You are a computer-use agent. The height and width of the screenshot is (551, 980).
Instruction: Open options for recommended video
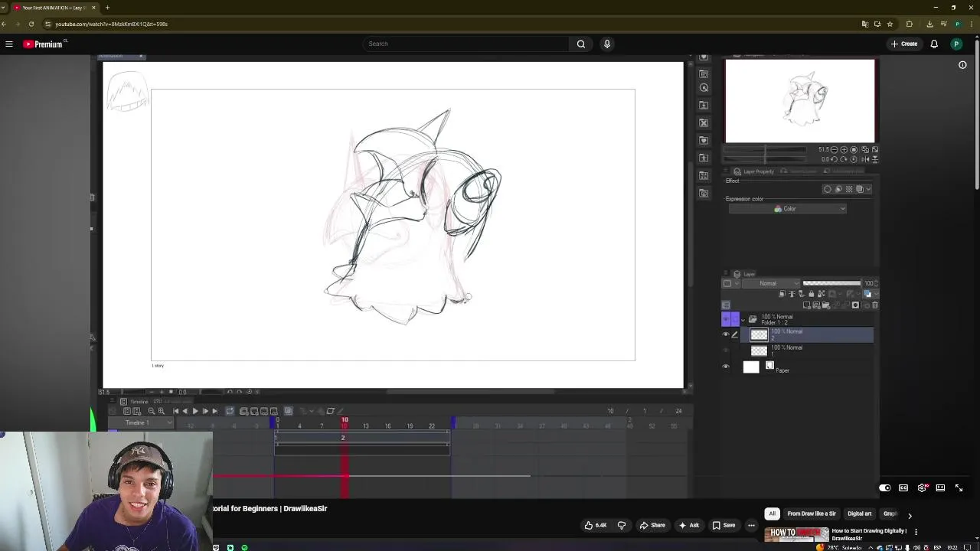[x=916, y=532]
